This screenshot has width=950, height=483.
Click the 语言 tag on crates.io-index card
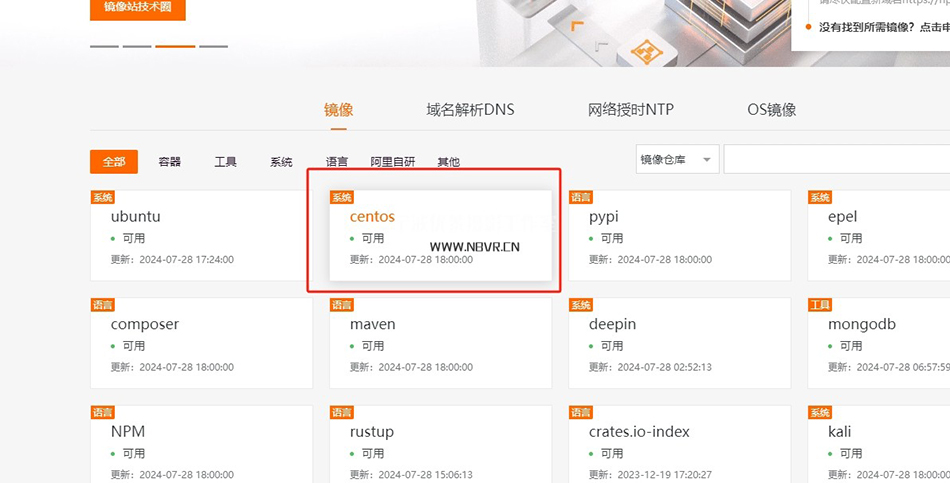tap(581, 412)
